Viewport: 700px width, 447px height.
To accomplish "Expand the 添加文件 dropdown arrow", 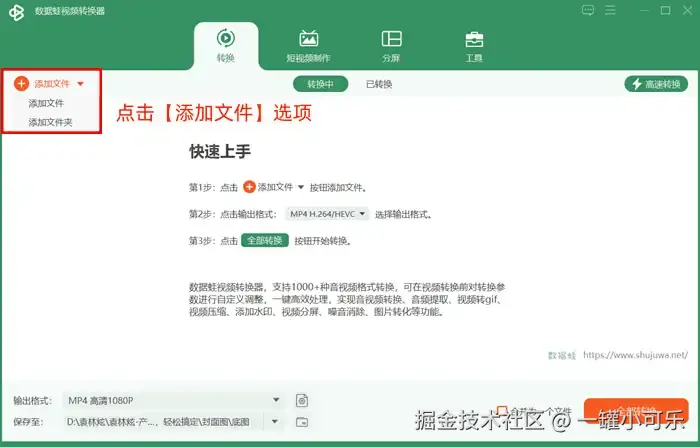I will 80,84.
